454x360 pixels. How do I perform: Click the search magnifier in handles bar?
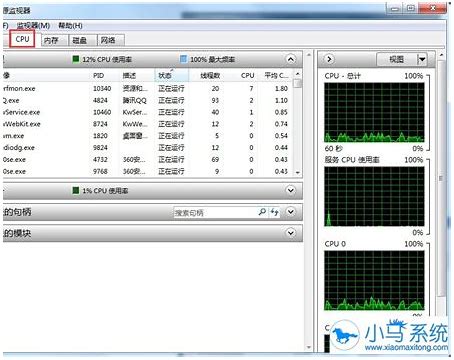[x=262, y=212]
